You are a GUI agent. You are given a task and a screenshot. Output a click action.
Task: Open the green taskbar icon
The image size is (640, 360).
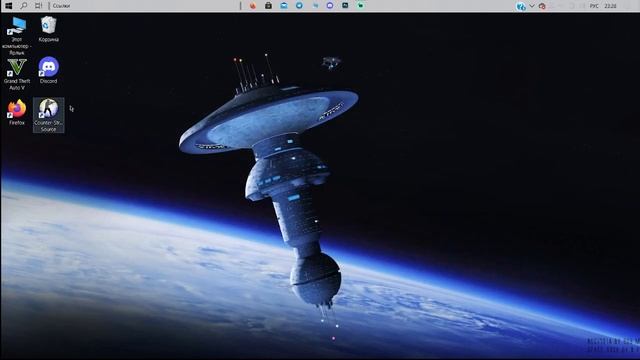click(x=360, y=5)
